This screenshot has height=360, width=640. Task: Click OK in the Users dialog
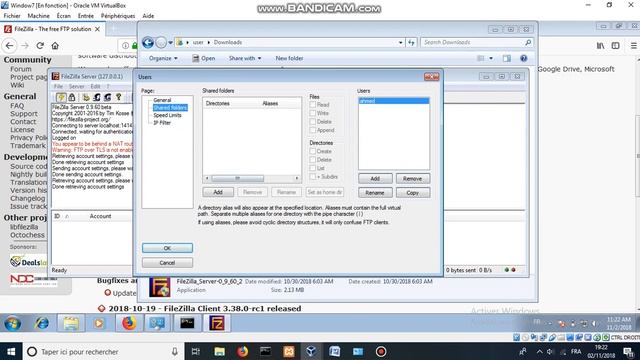point(167,248)
